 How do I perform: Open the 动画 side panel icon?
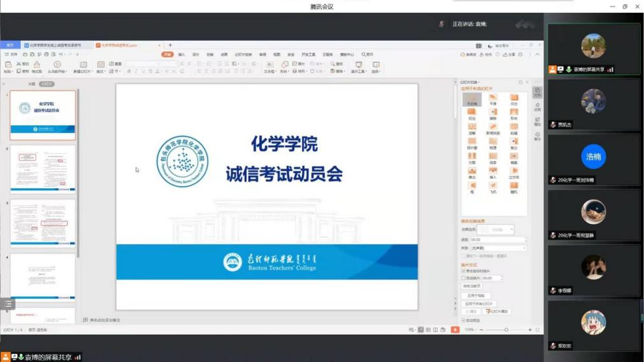point(537,106)
